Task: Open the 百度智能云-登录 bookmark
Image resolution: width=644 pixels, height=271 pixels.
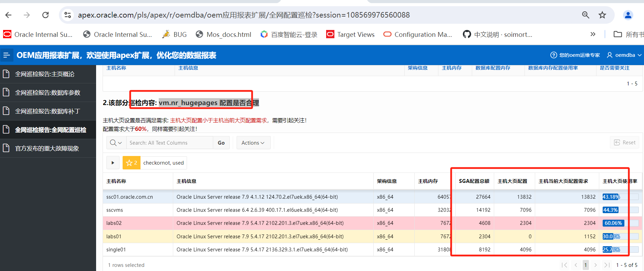Action: click(x=289, y=34)
